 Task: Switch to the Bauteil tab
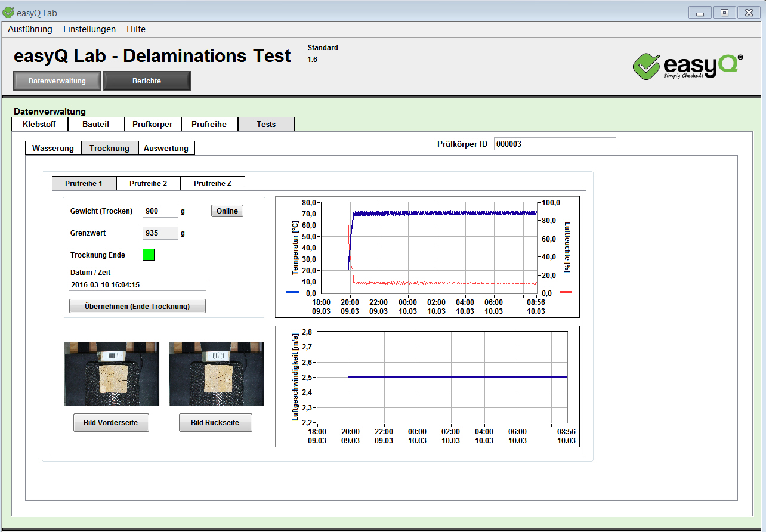point(96,124)
